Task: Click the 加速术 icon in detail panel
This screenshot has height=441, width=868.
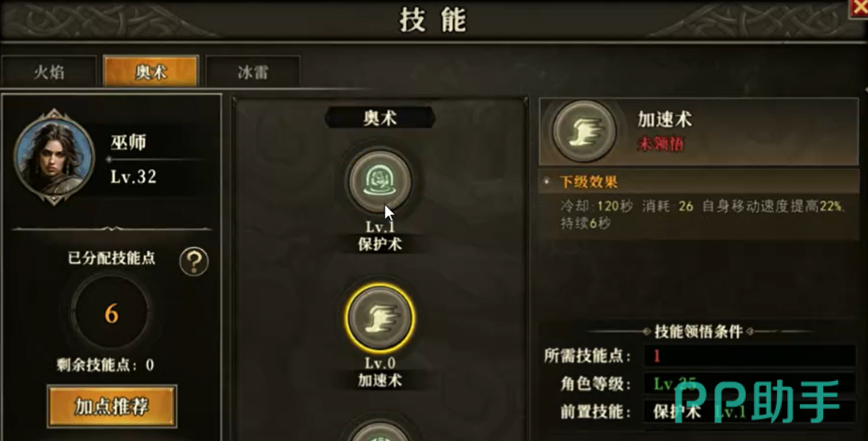Action: [584, 131]
